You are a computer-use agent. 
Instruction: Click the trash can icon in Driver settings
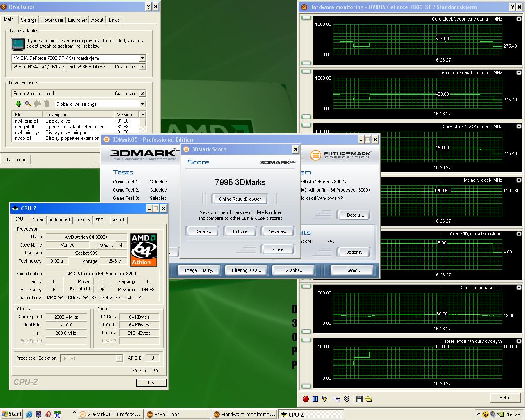47,104
